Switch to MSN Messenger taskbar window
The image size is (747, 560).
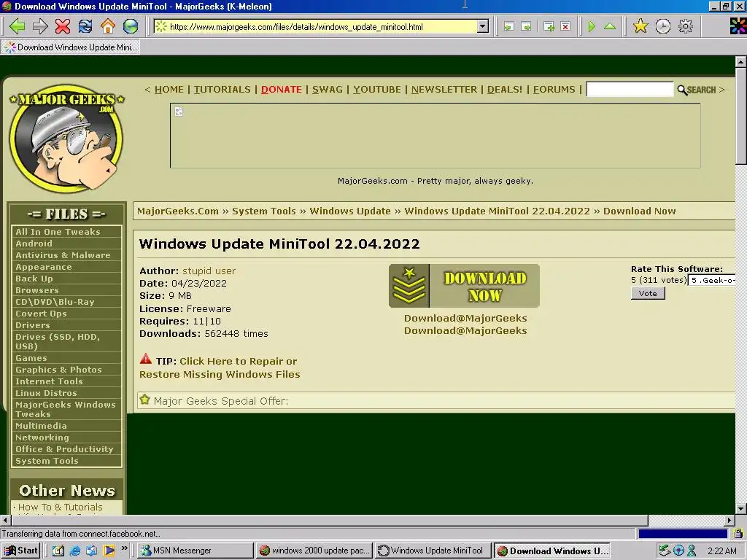point(196,551)
